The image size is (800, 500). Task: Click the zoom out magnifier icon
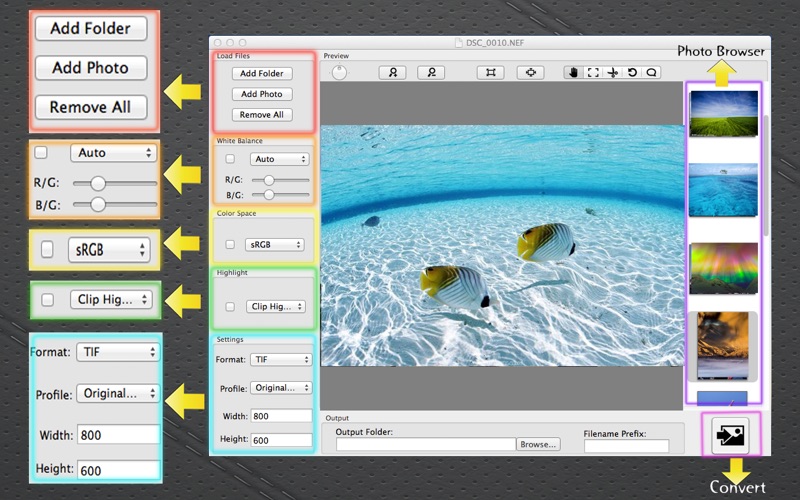click(431, 72)
